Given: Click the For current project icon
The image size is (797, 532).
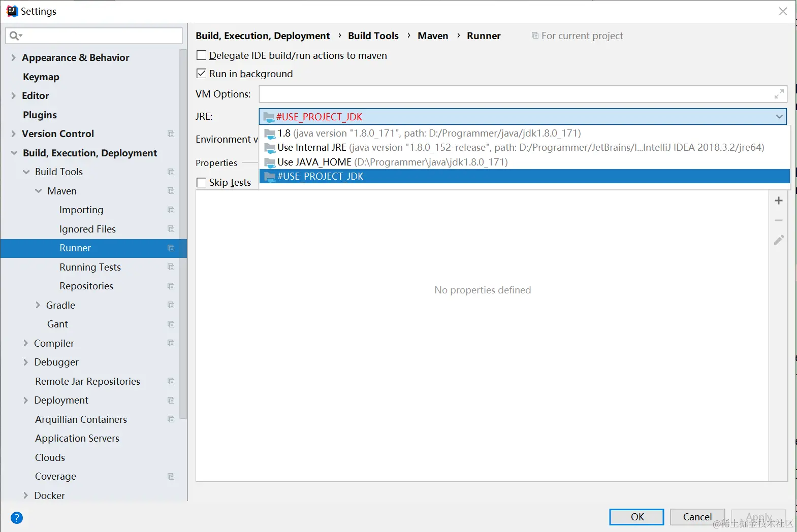Looking at the screenshot, I should coord(535,36).
